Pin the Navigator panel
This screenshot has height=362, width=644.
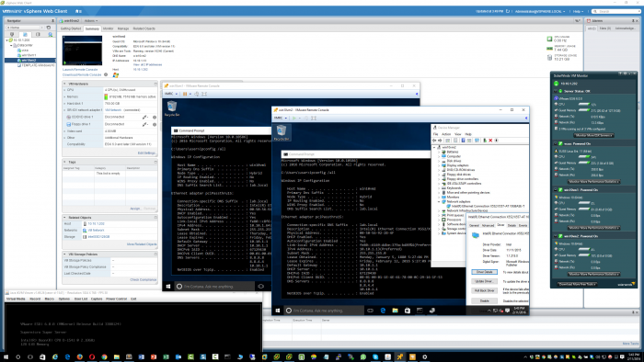tap(52, 20)
